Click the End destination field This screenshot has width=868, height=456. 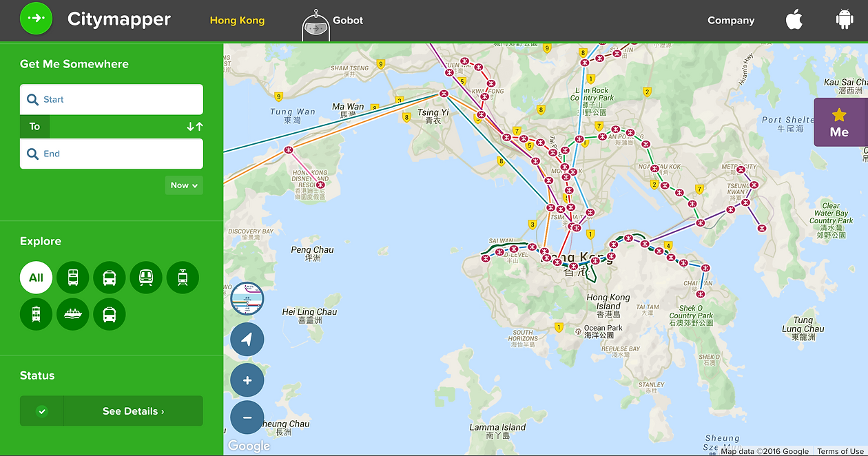point(112,154)
